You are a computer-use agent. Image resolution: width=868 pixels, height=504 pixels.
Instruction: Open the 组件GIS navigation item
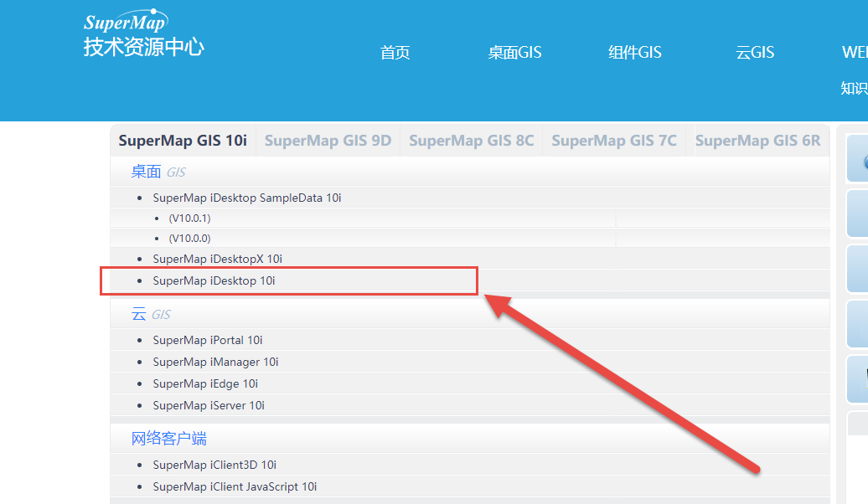point(634,53)
